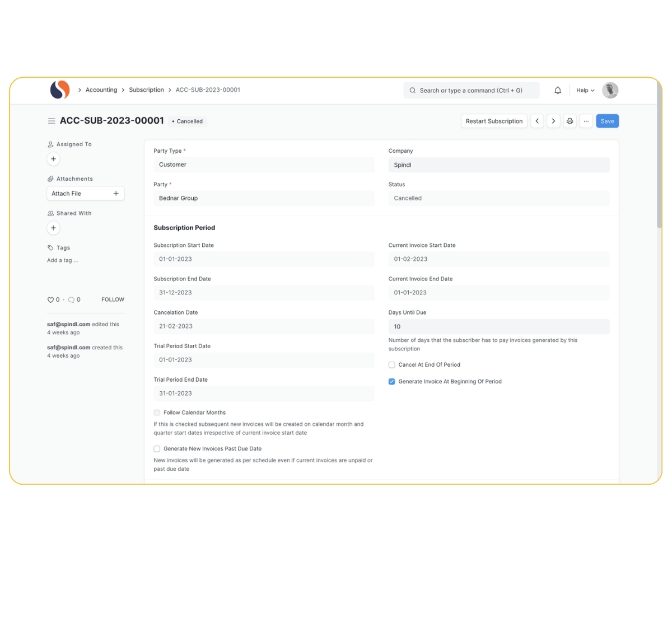Toggle the sidebar hamburger icon
Image resolution: width=672 pixels, height=628 pixels.
[52, 121]
